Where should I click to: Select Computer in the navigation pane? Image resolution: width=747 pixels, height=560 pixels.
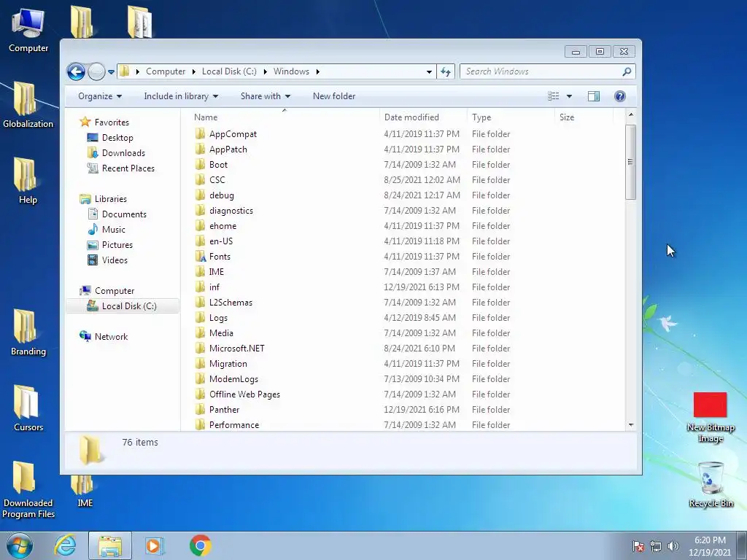(115, 291)
